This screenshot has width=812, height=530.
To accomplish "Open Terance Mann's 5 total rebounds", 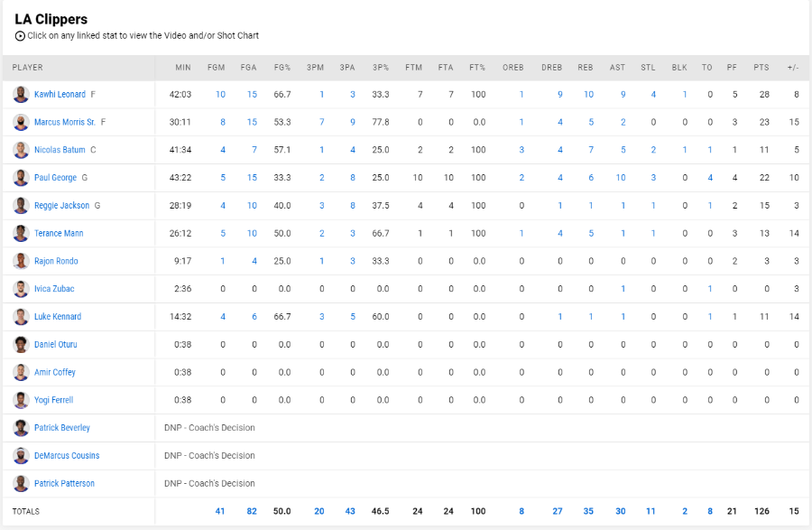I will (x=591, y=233).
